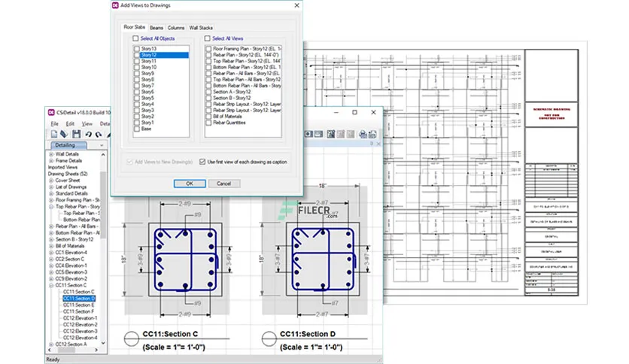Image resolution: width=629 pixels, height=364 pixels.
Task: Click the Cancel button in dialog
Action: point(224,184)
